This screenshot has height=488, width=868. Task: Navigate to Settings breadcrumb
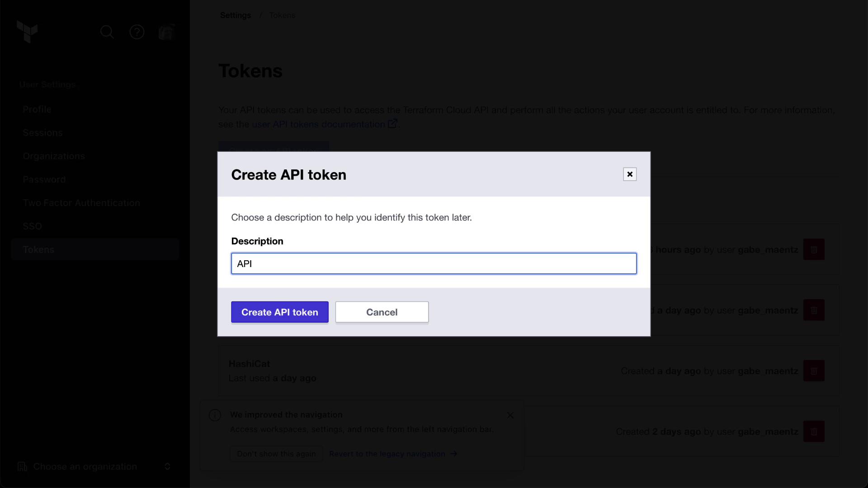pyautogui.click(x=235, y=15)
